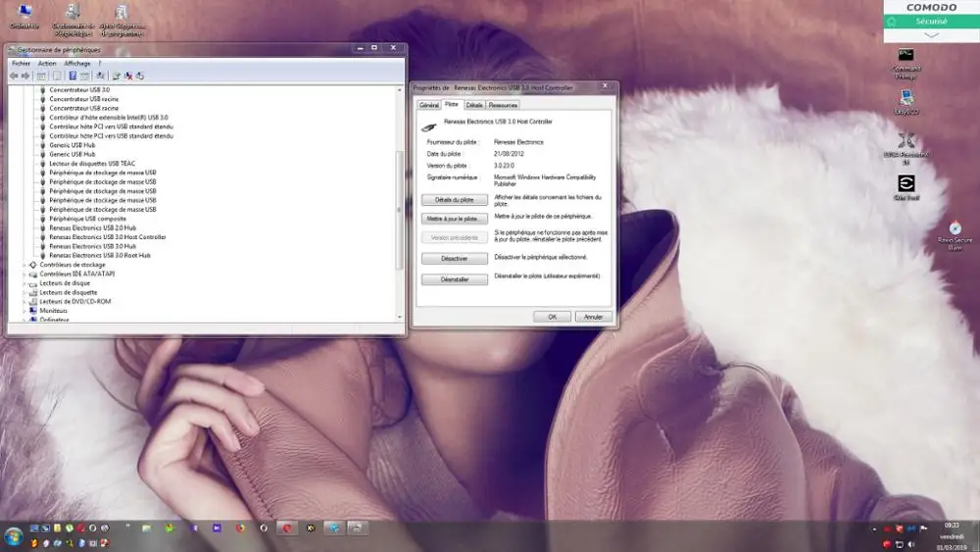Click the red Comodo taskbar button
The image size is (980, 552).
coord(287,528)
